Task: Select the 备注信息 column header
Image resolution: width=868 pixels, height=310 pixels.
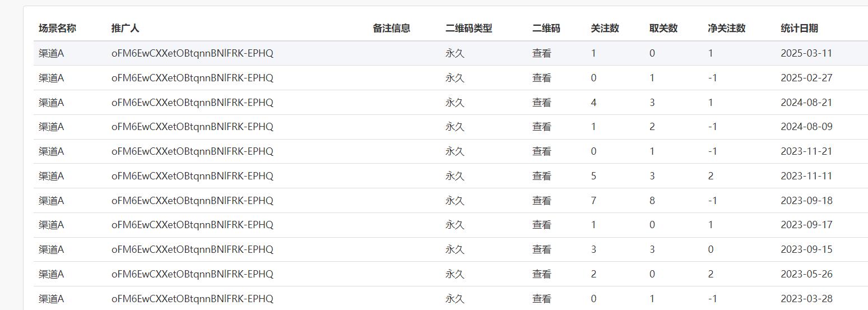Action: point(391,29)
